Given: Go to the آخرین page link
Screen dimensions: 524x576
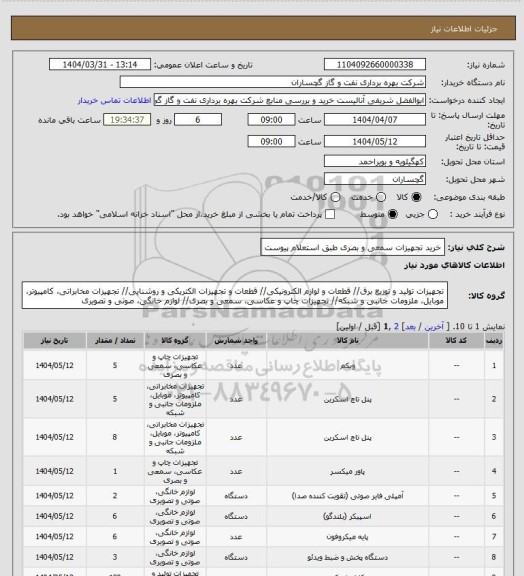Looking at the screenshot, I should click(x=434, y=326).
